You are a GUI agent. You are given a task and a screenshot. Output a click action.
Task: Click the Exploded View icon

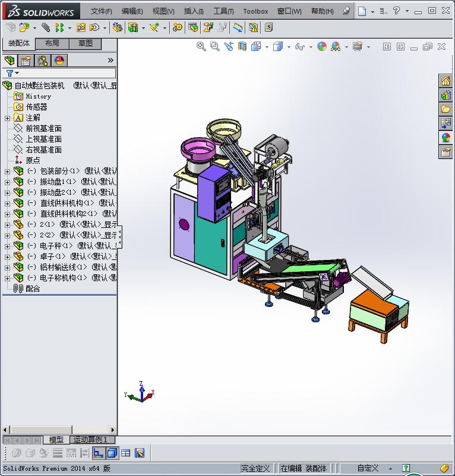coord(208,28)
